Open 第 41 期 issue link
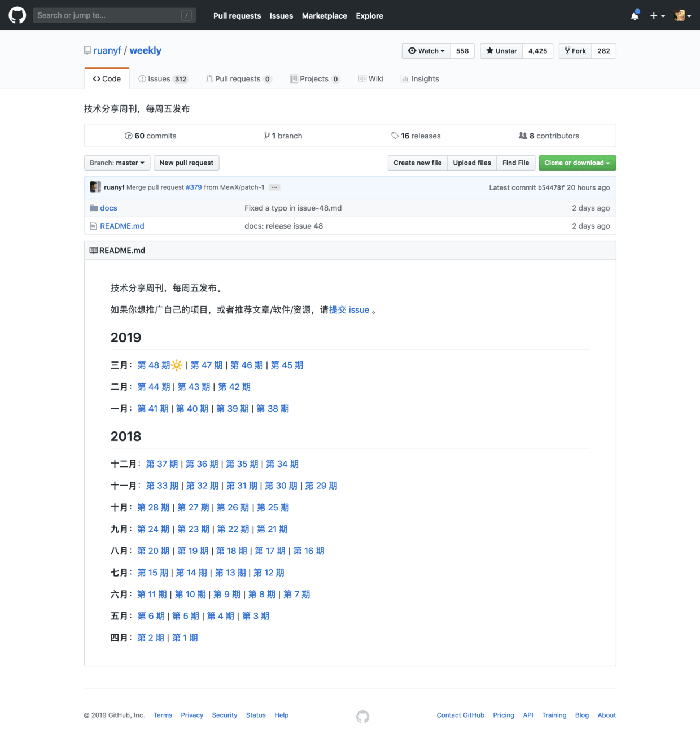 (x=153, y=408)
